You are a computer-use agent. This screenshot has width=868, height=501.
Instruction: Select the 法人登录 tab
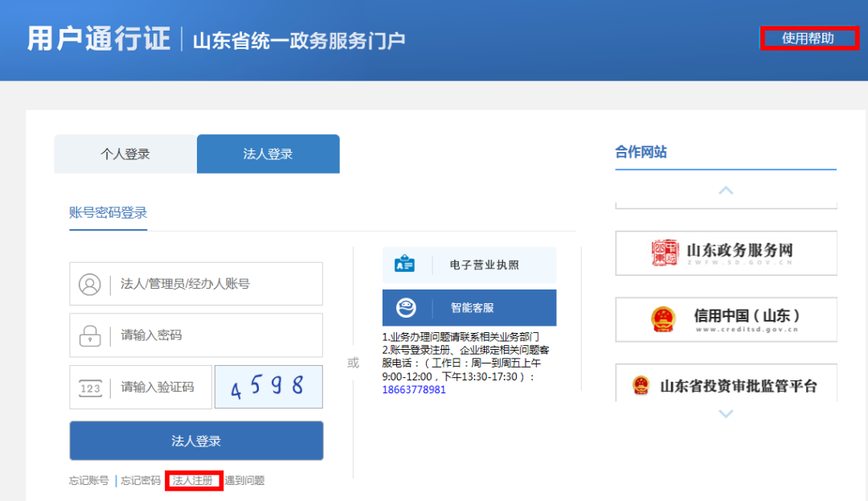(x=268, y=154)
